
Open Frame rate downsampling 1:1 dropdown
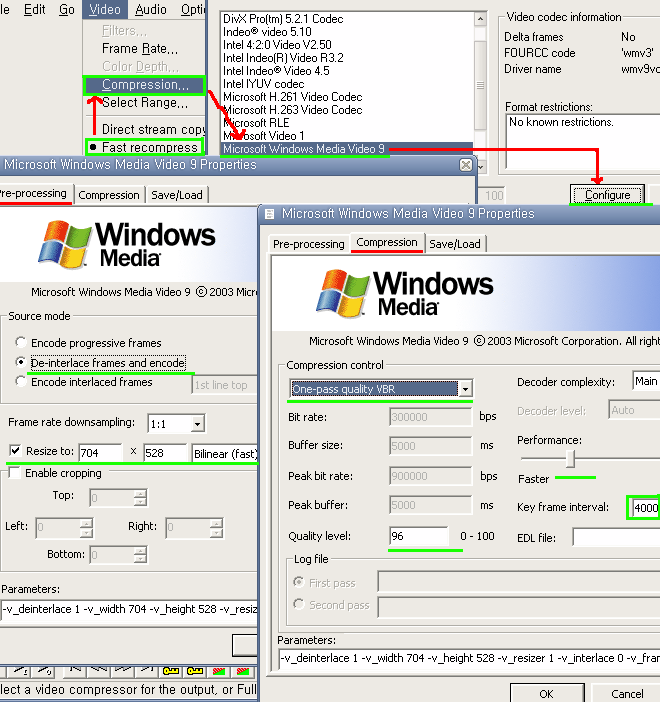tap(197, 424)
